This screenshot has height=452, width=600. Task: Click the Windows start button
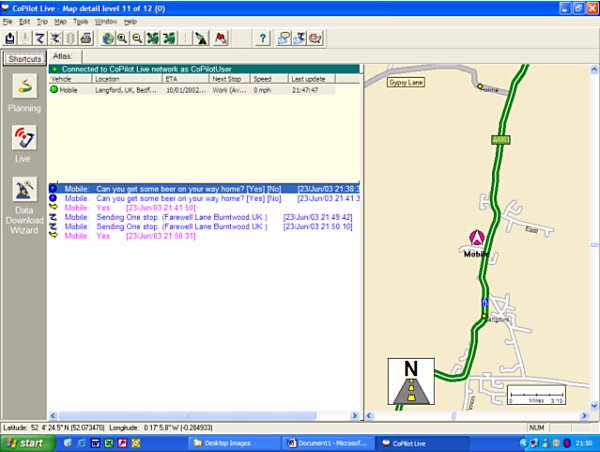pyautogui.click(x=27, y=443)
